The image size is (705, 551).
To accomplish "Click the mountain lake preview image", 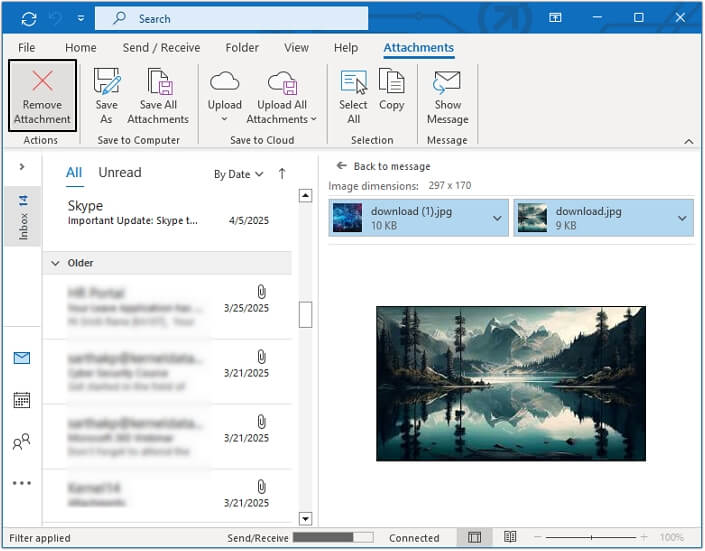I will [x=511, y=384].
